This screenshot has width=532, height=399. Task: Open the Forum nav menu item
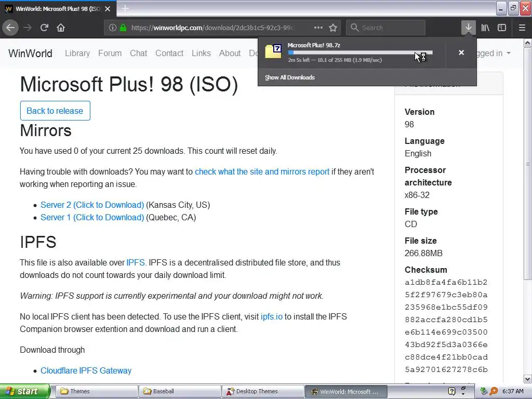click(110, 54)
